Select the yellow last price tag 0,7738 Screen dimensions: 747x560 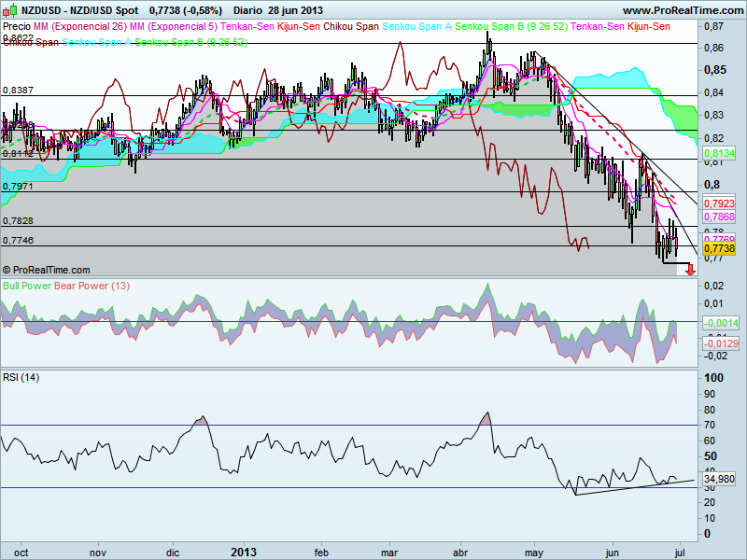pyautogui.click(x=719, y=248)
